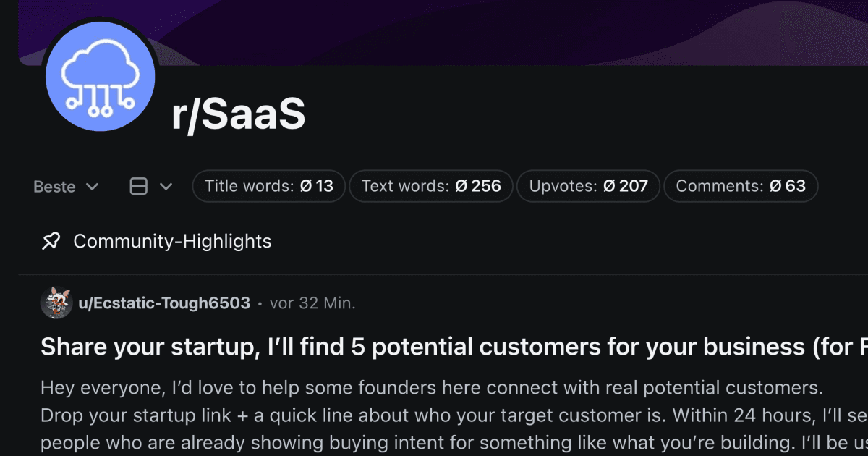
Task: Select the Beste sorting option
Action: pyautogui.click(x=54, y=186)
